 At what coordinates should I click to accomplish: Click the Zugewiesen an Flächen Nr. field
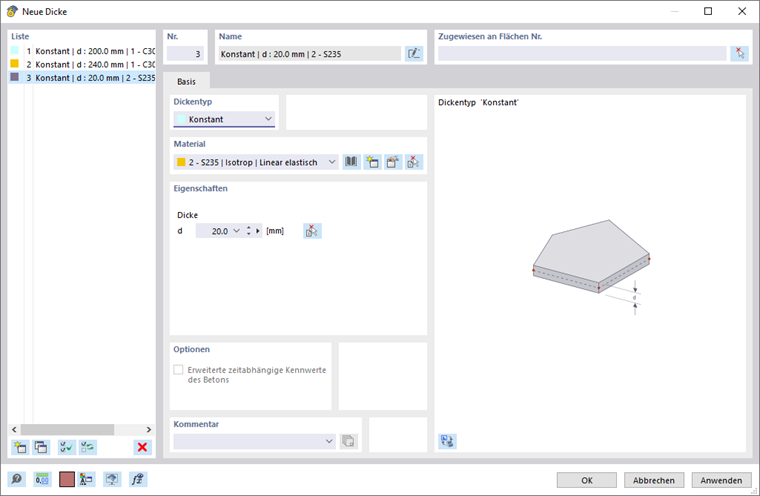coord(582,54)
